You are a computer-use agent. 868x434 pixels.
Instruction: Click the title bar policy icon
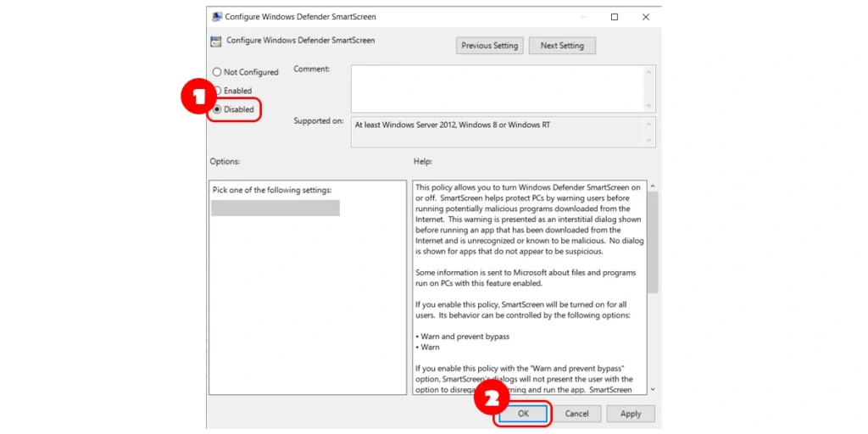pos(217,17)
